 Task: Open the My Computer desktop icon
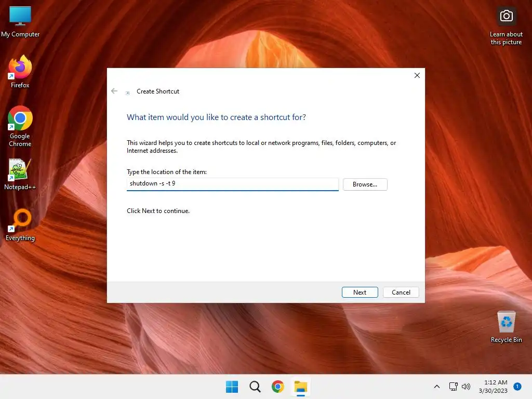(20, 21)
